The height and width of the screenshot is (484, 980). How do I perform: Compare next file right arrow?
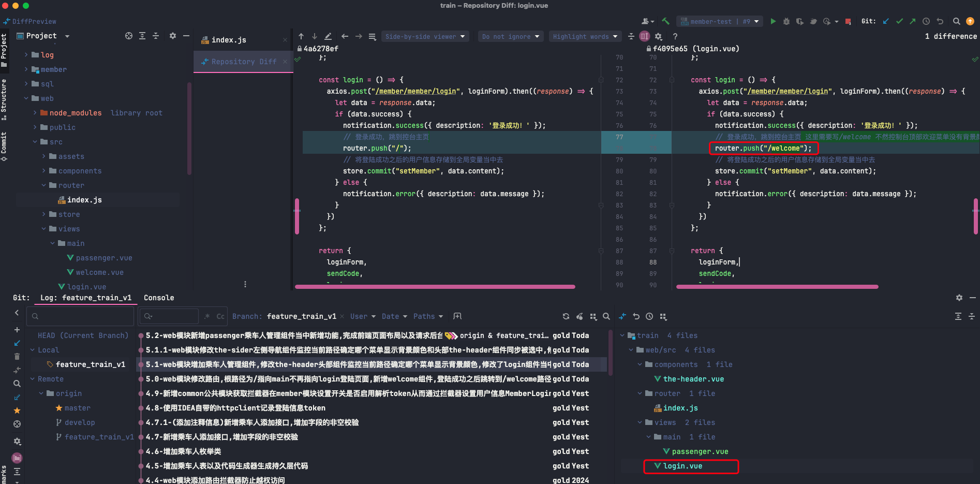(x=359, y=36)
